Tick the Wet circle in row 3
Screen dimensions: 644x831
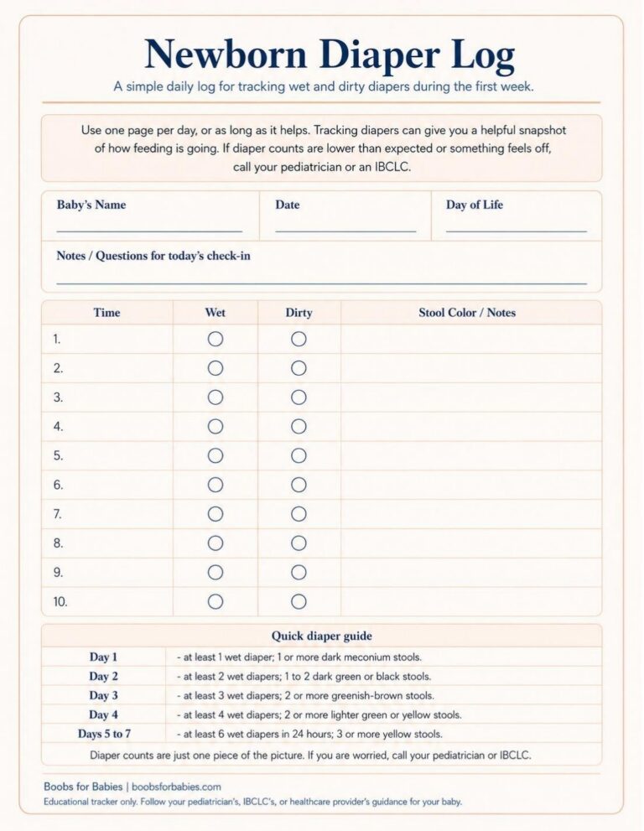pos(216,397)
